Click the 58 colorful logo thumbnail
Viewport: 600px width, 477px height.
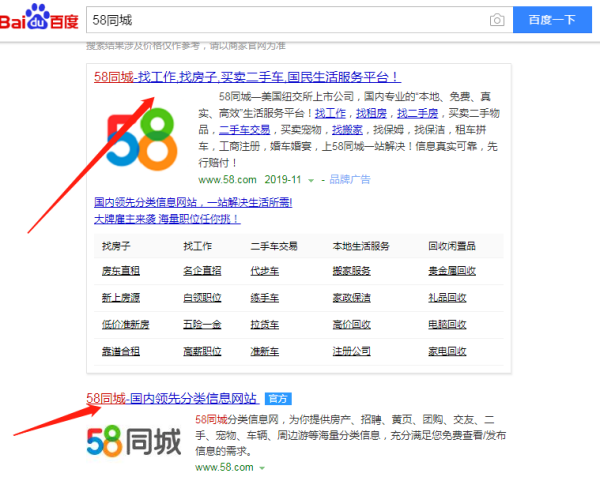tap(142, 139)
